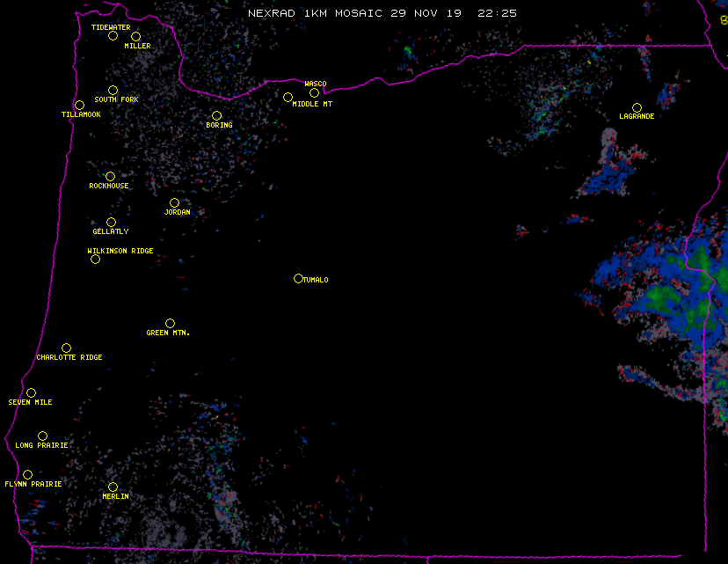The height and width of the screenshot is (564, 728).
Task: Click the South Fork station marker
Action: (113, 90)
